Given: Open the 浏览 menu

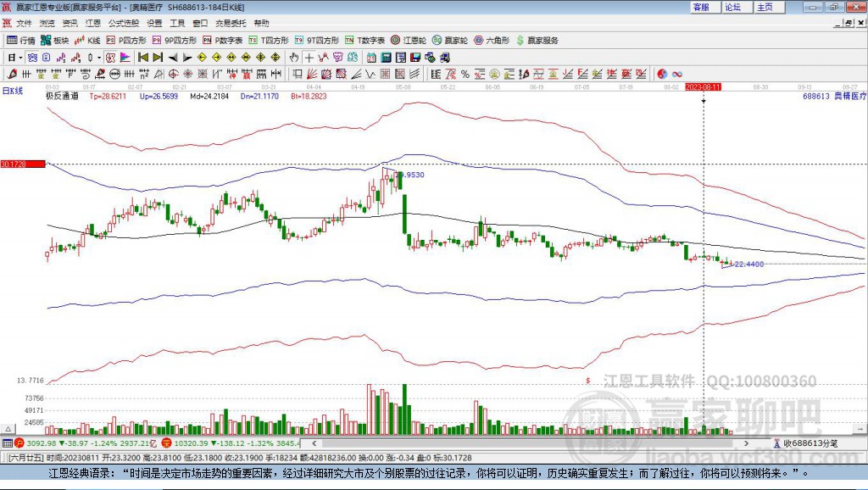Looking at the screenshot, I should point(47,23).
